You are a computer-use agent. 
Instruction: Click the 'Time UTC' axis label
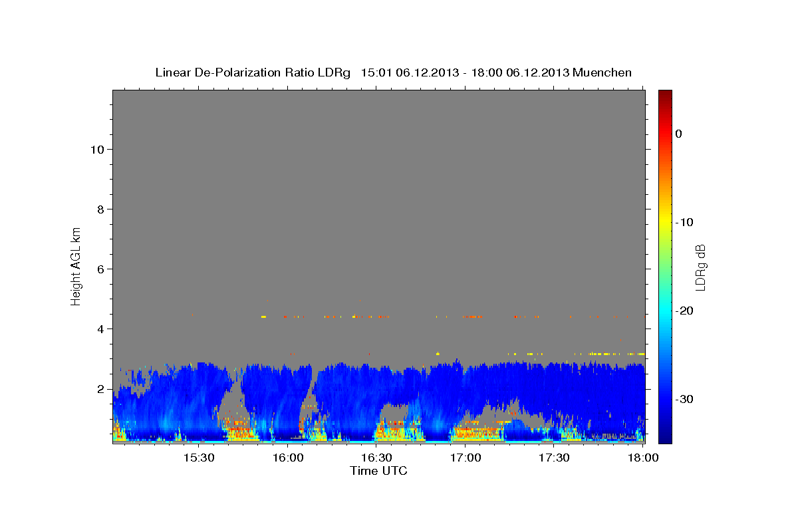pyautogui.click(x=378, y=471)
